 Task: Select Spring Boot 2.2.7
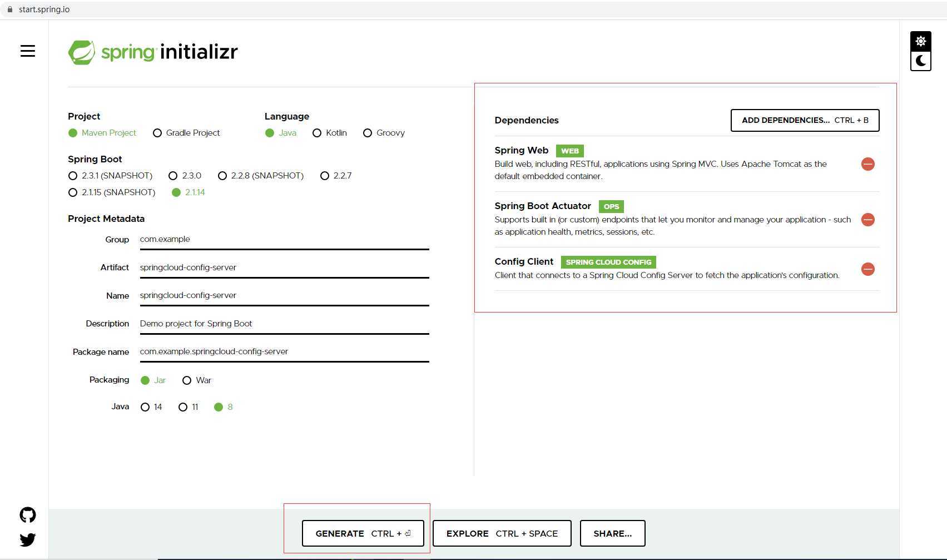336,176
